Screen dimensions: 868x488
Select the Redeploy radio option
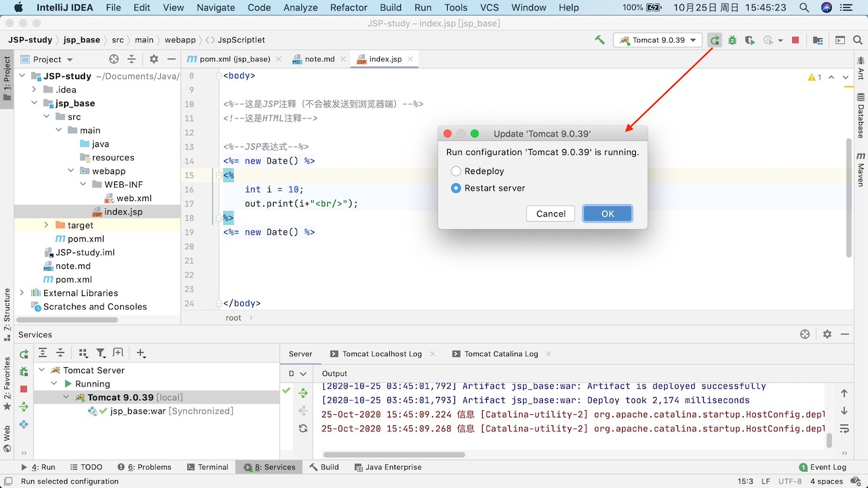(456, 171)
